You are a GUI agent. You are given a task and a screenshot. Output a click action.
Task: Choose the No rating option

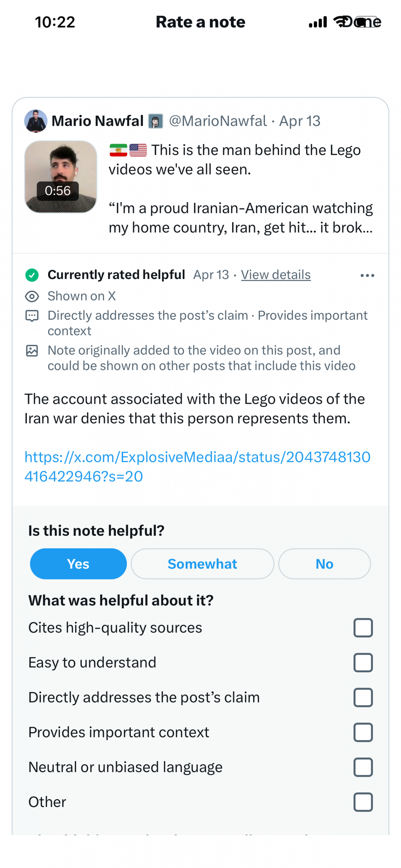tap(324, 564)
